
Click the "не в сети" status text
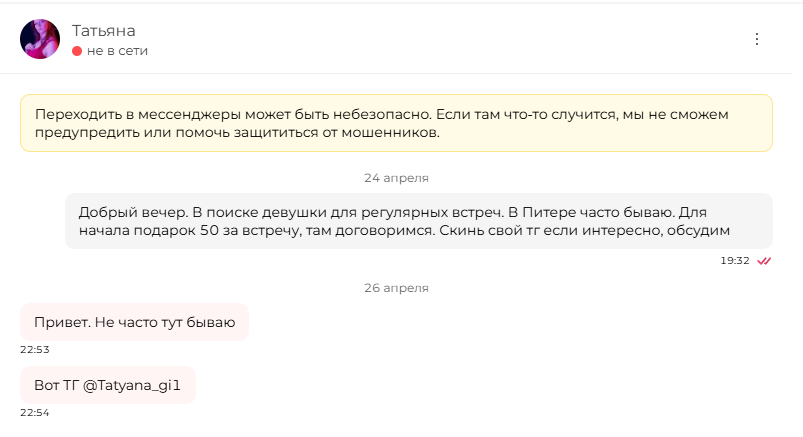point(117,51)
